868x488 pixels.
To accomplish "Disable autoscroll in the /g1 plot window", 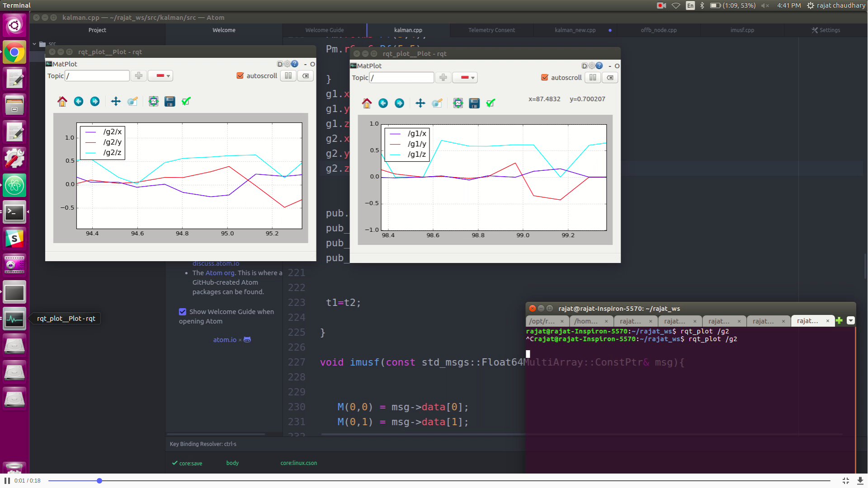I will (x=545, y=78).
